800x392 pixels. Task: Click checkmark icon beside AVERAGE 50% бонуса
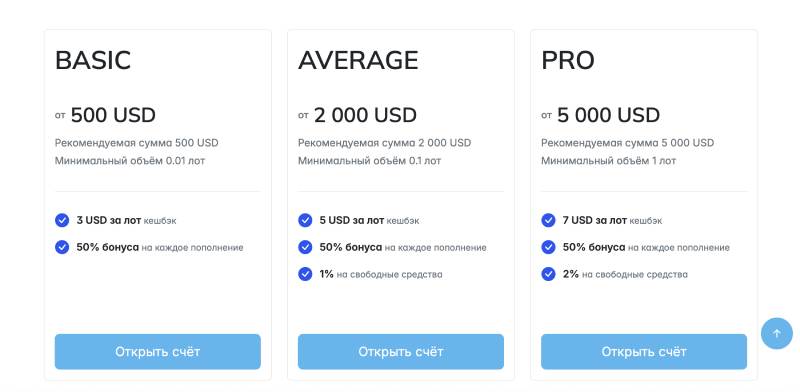pos(305,247)
